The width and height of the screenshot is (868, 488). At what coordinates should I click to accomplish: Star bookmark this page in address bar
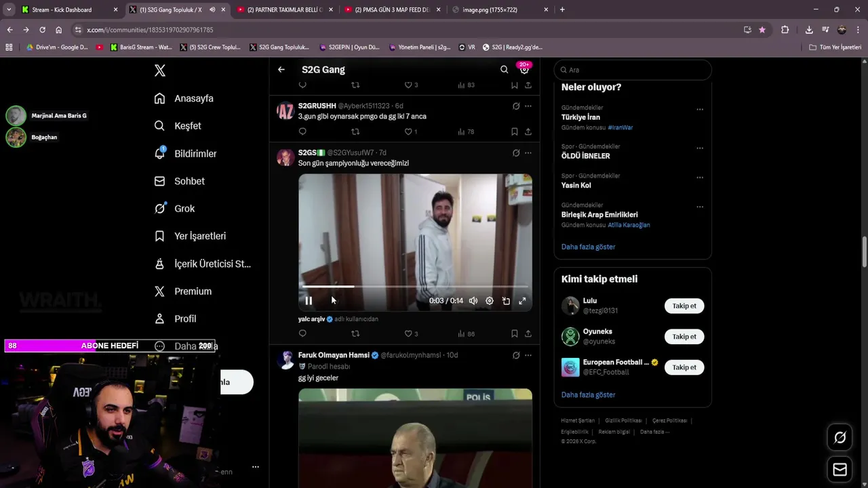pyautogui.click(x=762, y=30)
